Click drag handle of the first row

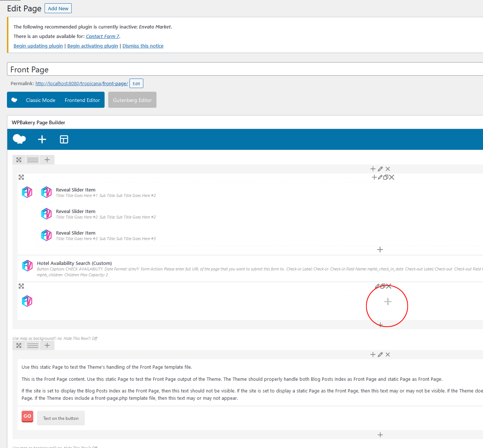click(19, 160)
